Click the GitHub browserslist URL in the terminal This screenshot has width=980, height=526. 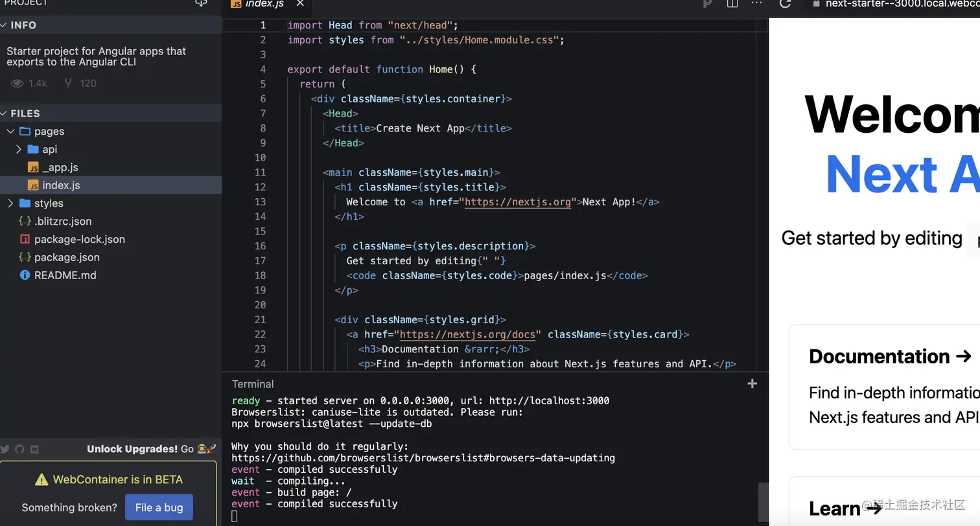(423, 458)
